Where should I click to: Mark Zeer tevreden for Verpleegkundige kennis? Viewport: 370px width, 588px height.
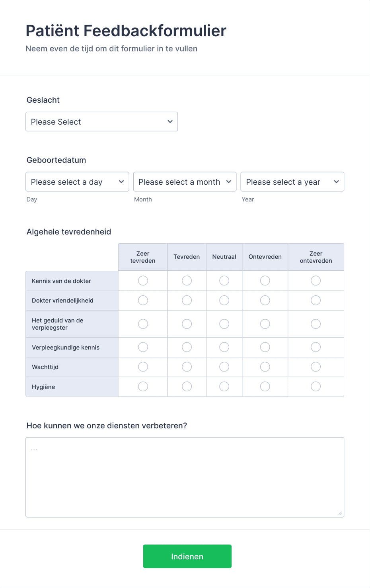tap(143, 347)
